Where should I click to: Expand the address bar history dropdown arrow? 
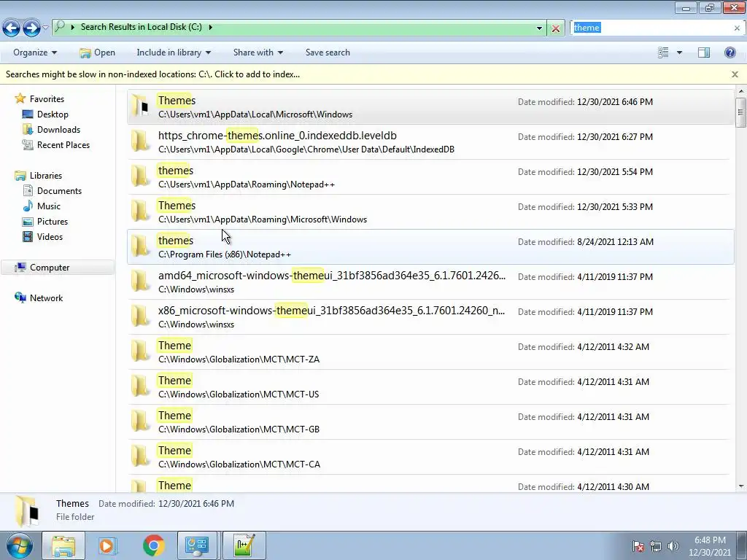tap(539, 28)
